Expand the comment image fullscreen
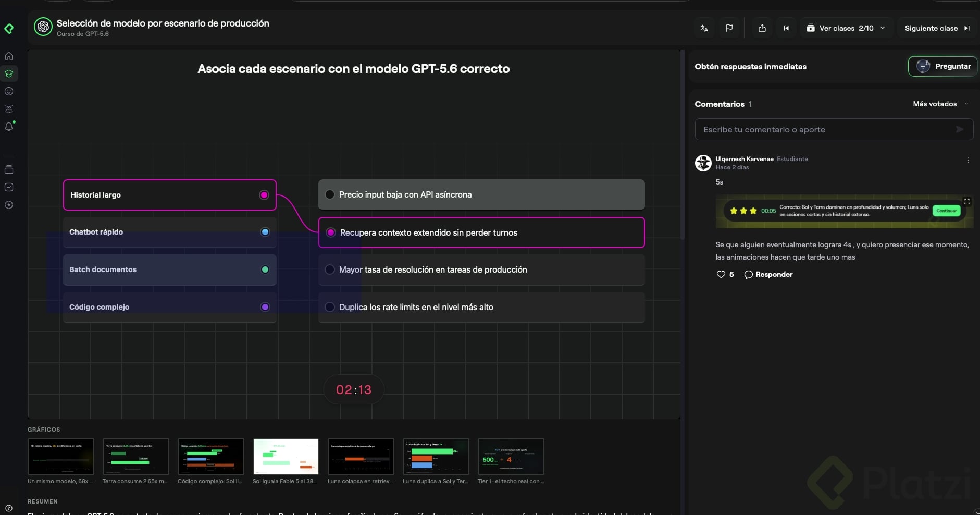The width and height of the screenshot is (980, 515). 967,202
